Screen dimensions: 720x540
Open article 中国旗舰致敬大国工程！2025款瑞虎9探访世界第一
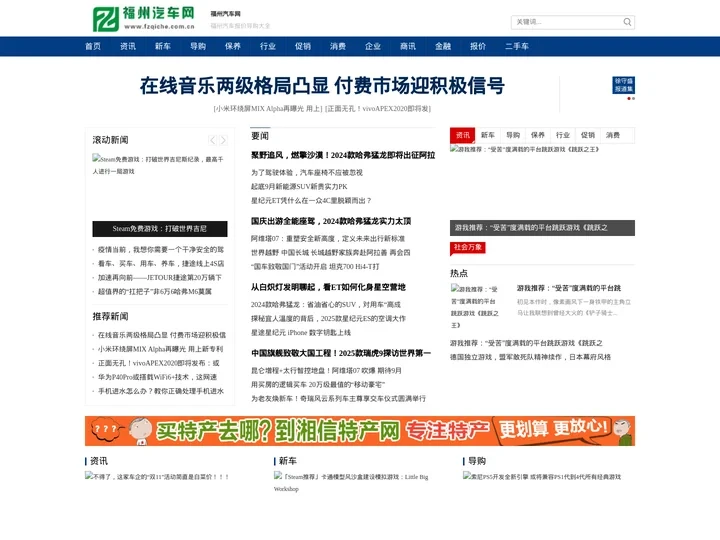click(x=341, y=353)
